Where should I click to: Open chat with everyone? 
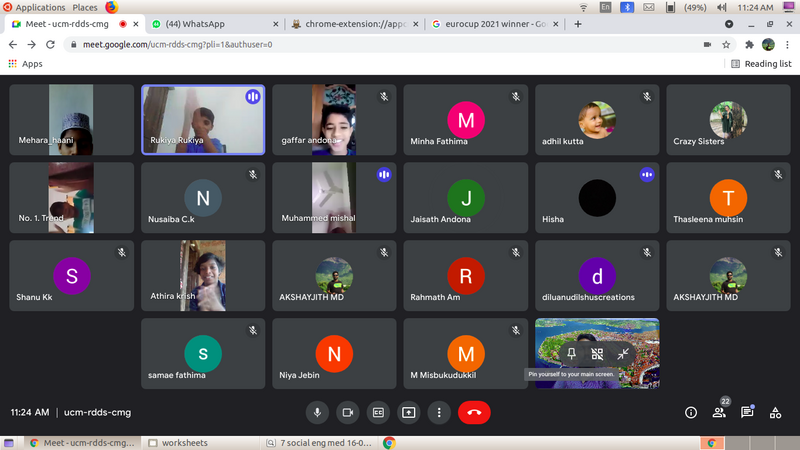747,412
